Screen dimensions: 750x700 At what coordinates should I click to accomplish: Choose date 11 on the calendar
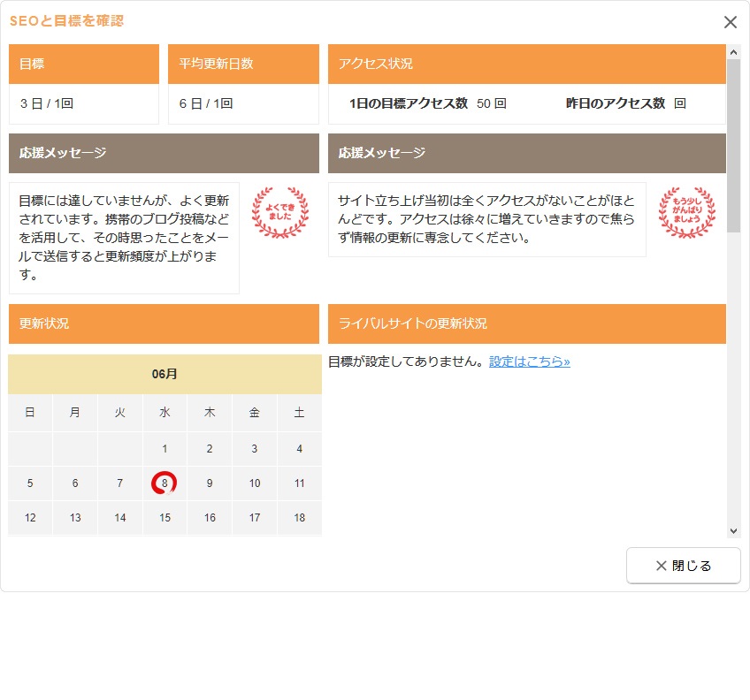point(299,483)
